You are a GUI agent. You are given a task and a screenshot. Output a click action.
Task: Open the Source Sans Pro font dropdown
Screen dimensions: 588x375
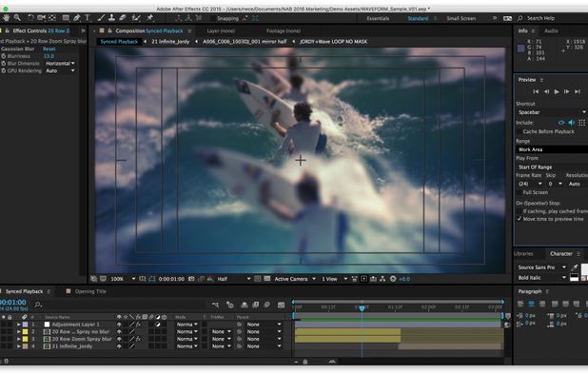click(x=542, y=267)
